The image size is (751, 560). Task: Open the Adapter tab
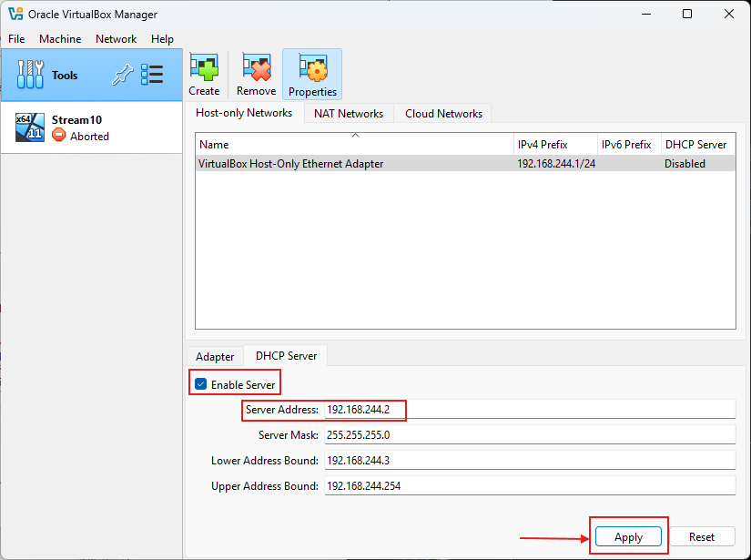[x=215, y=357]
